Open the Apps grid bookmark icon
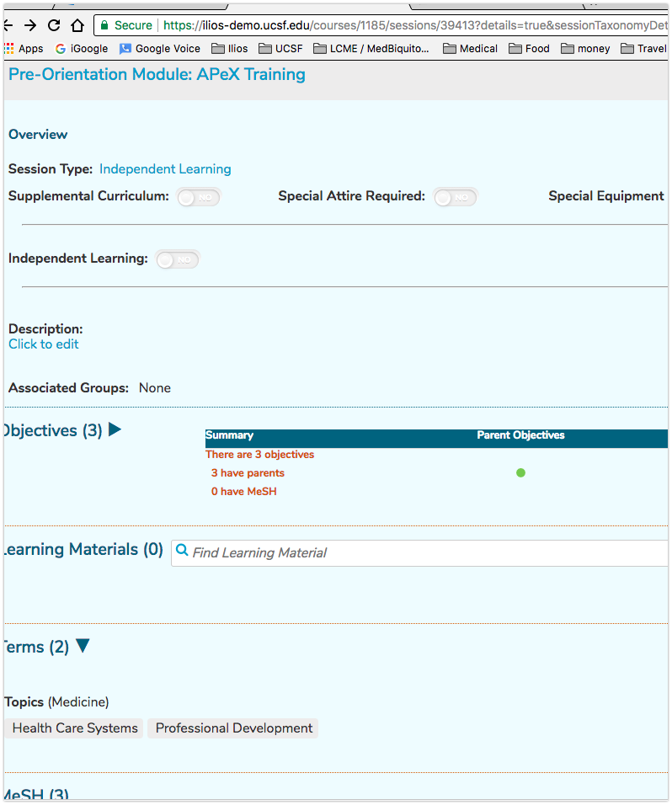The width and height of the screenshot is (672, 805). pos(9,49)
